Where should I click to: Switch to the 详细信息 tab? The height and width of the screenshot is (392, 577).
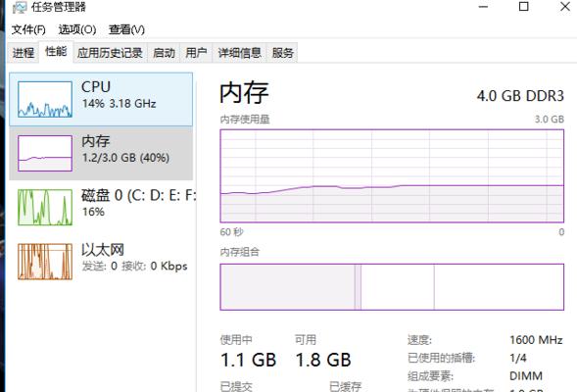pyautogui.click(x=240, y=53)
